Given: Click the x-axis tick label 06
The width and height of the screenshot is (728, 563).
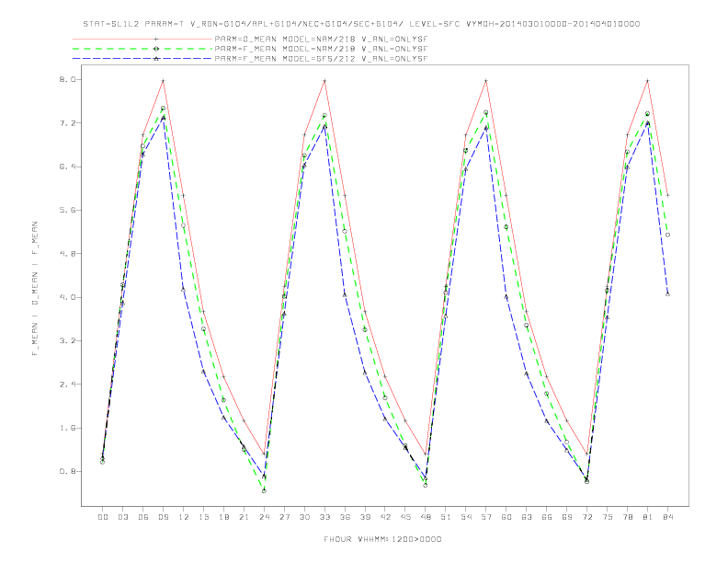Looking at the screenshot, I should pyautogui.click(x=143, y=517).
